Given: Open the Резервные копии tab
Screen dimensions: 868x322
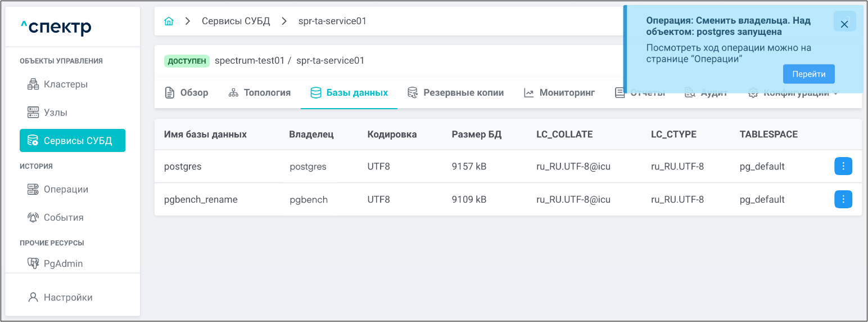Looking at the screenshot, I should click(456, 93).
